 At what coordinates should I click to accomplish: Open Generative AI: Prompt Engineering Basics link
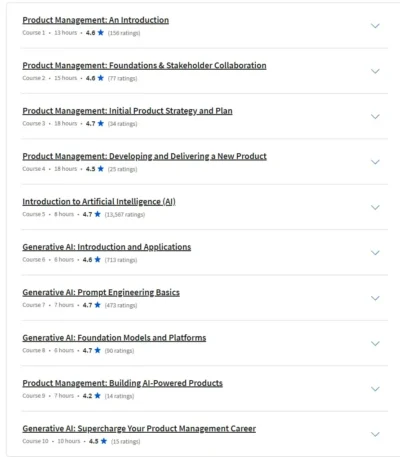pos(101,292)
